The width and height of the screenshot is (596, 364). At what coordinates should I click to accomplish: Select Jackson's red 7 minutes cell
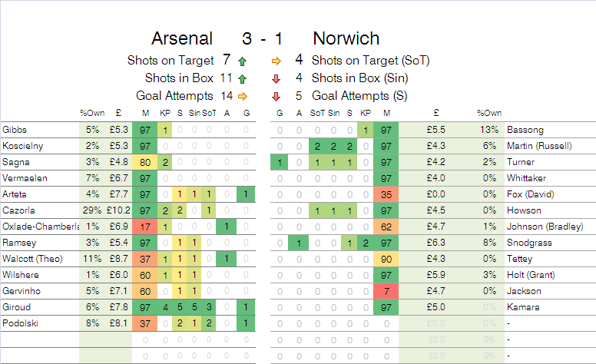click(x=386, y=291)
